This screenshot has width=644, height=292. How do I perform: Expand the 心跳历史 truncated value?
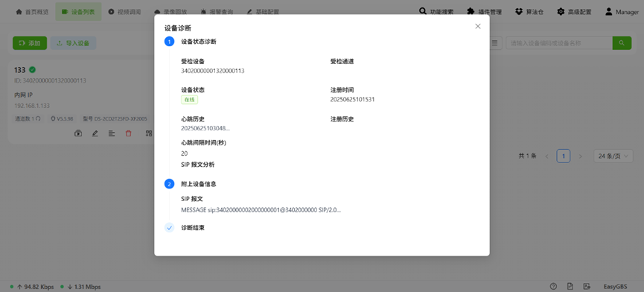pos(205,128)
